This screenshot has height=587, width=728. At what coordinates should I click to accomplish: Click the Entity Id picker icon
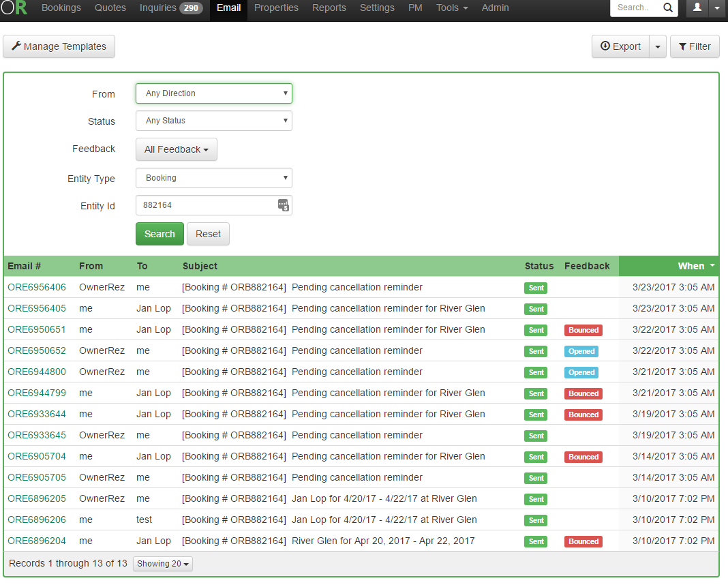283,205
